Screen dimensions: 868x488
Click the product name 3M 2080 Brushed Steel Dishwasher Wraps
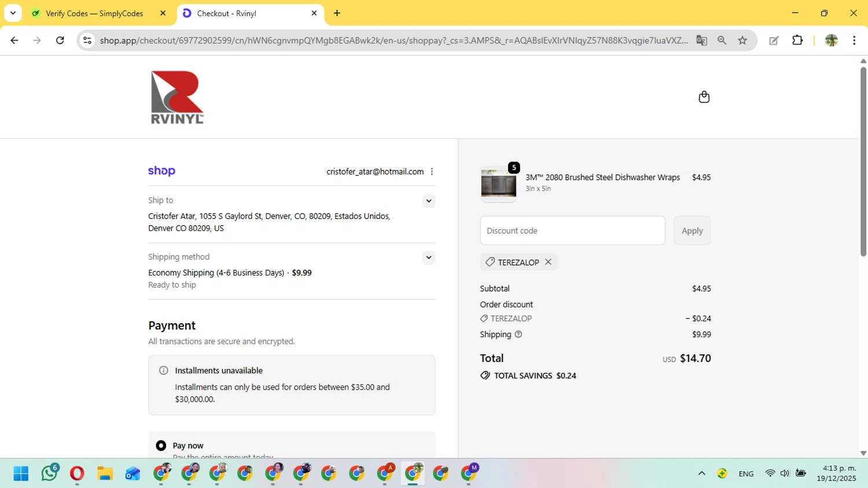point(602,177)
